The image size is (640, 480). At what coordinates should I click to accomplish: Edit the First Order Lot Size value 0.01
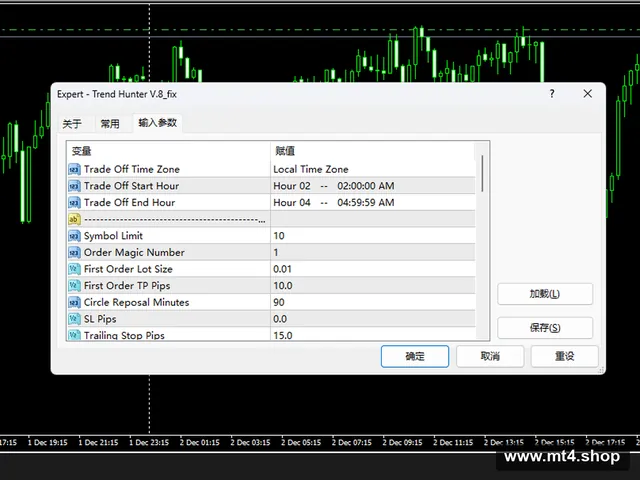pos(373,269)
